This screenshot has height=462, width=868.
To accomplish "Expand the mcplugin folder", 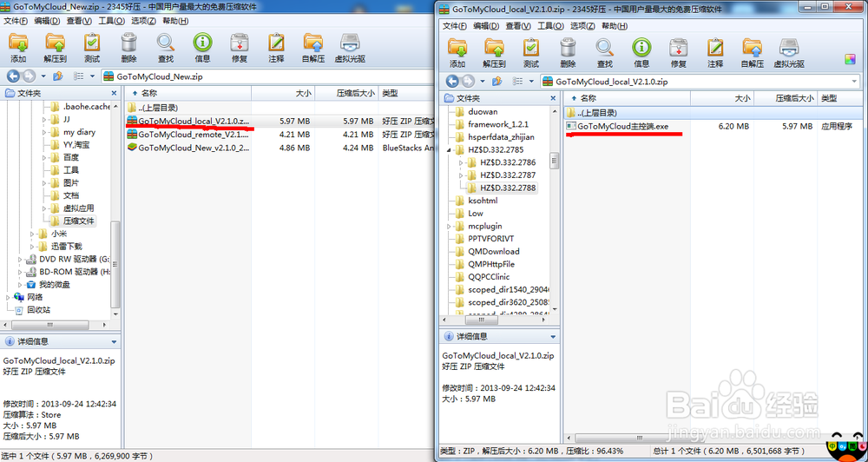I will tap(448, 226).
